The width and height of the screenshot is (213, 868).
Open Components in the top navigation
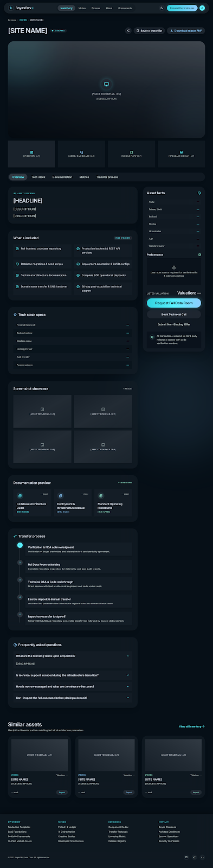pyautogui.click(x=125, y=8)
